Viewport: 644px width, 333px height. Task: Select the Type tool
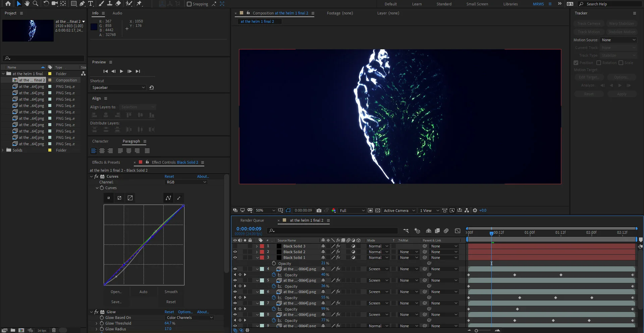[x=91, y=4]
